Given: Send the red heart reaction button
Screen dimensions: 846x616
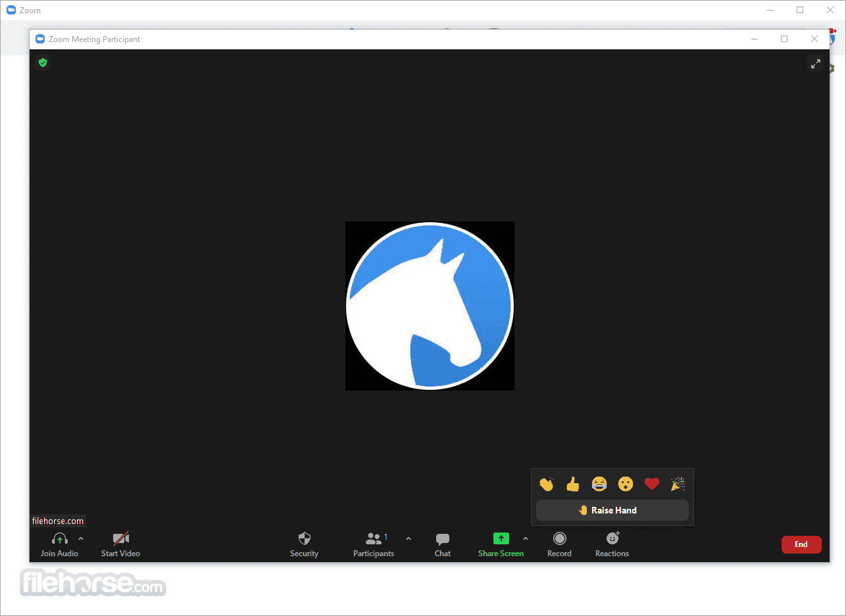Looking at the screenshot, I should (x=651, y=484).
